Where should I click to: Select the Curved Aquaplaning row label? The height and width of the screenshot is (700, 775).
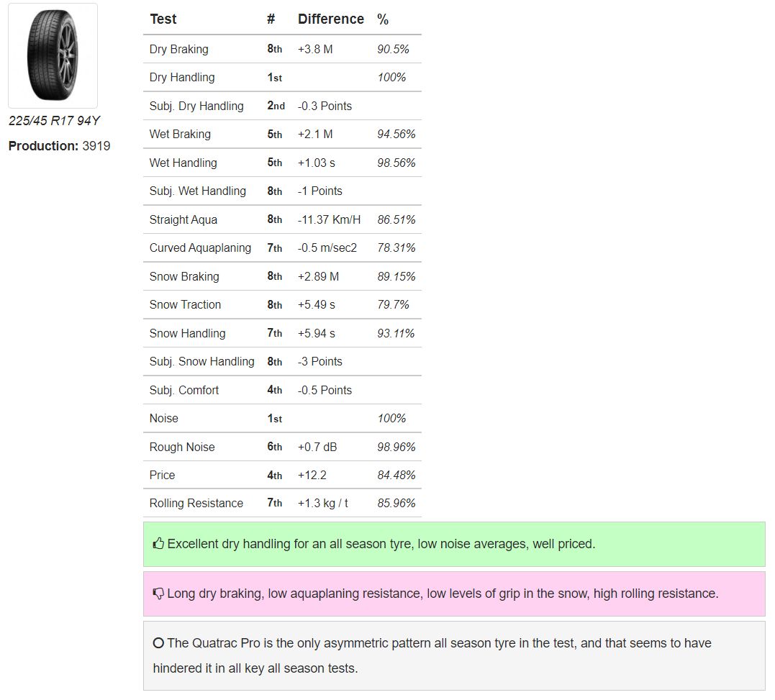pos(200,248)
